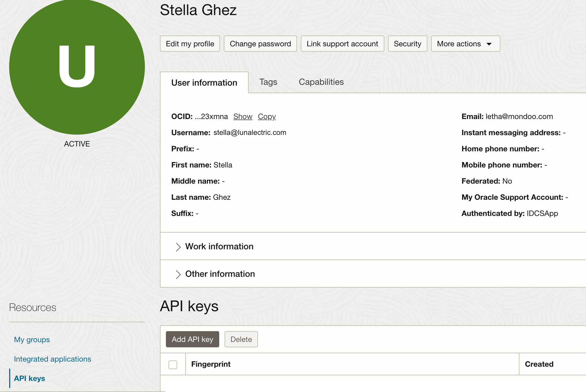Switch to the Capabilities tab
586x392 pixels.
[321, 82]
